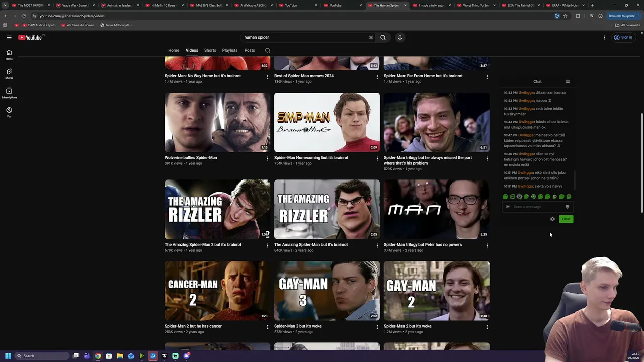Open the Chrome extensions puzzle icon
Screen dimensions: 644x362
[578, 16]
